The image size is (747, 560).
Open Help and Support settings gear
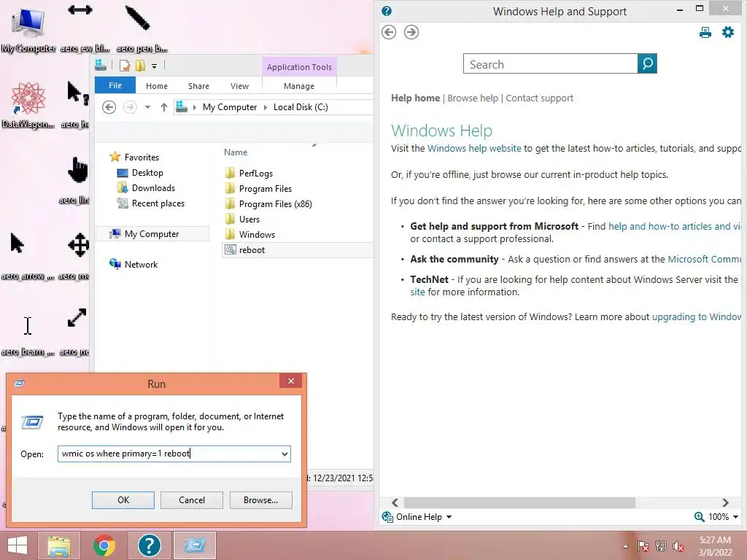728,32
